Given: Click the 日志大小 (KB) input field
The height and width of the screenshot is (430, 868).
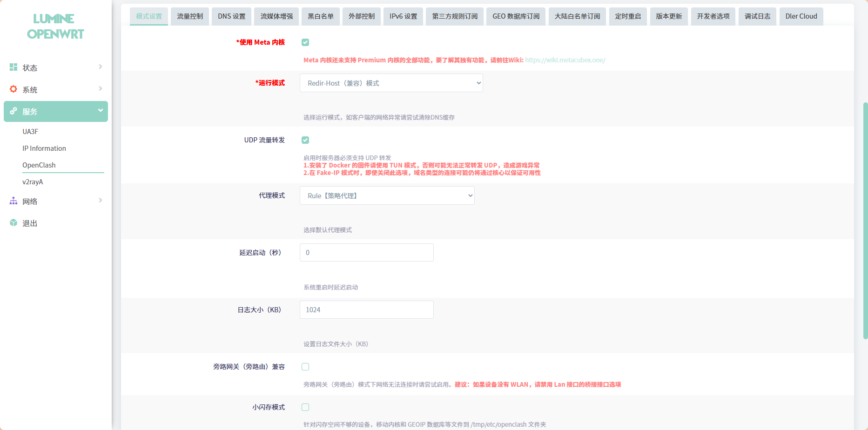Looking at the screenshot, I should pos(366,310).
